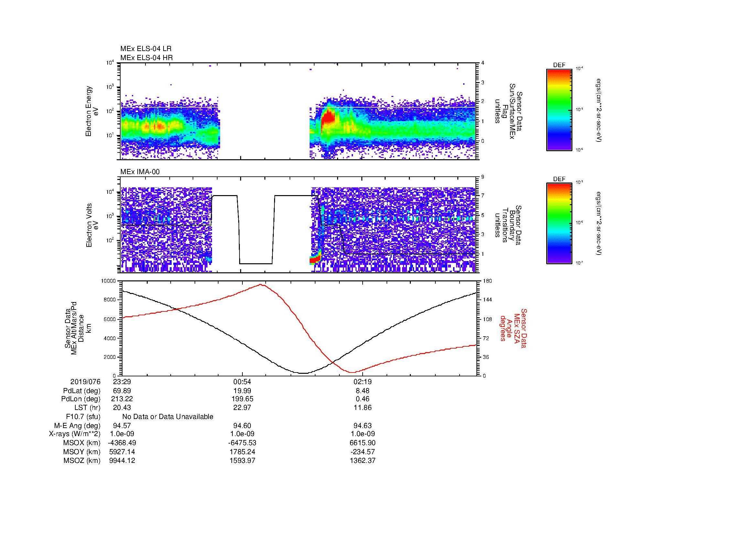The height and width of the screenshot is (534, 756).
Task: Click the PdLon value 199.65
Action: point(242,399)
